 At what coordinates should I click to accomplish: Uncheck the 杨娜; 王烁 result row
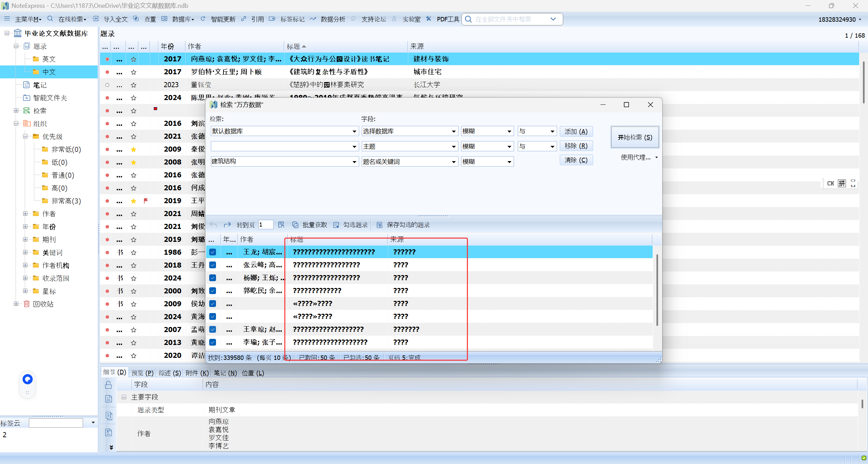(x=213, y=278)
